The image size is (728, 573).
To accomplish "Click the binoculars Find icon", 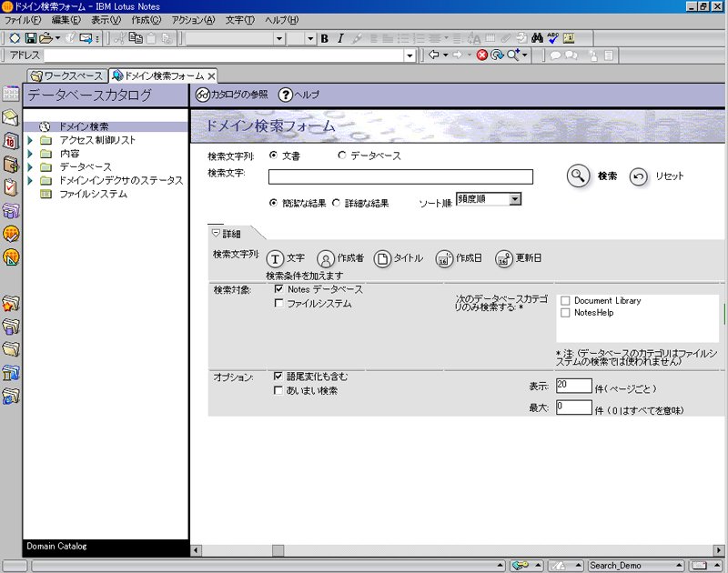I will (538, 38).
